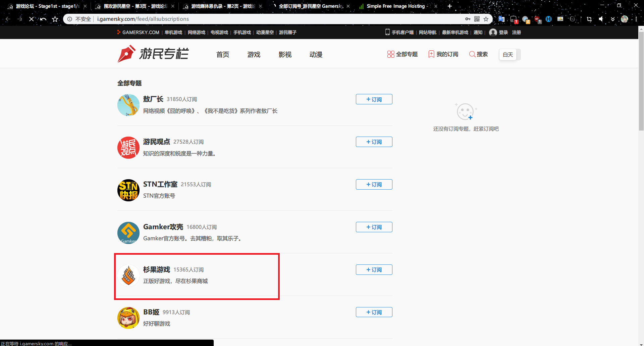Open the 敖厂长 avatar
This screenshot has height=346, width=644.
pos(128,105)
